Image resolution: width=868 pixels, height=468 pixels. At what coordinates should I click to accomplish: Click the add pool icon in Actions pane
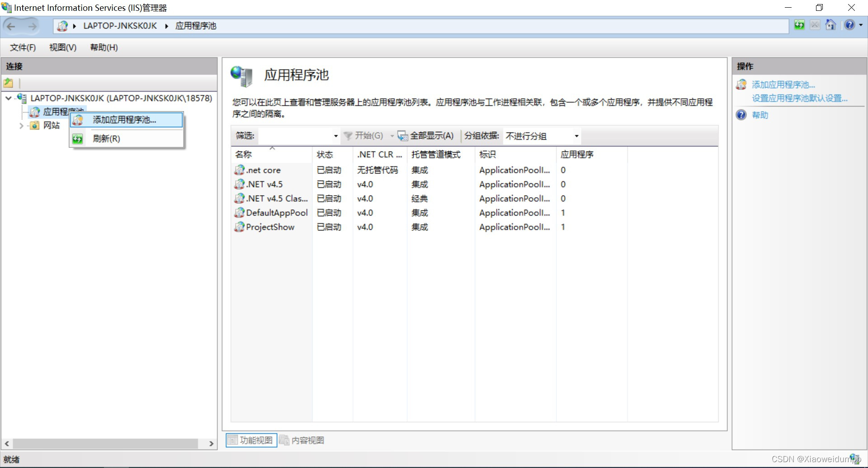point(741,84)
